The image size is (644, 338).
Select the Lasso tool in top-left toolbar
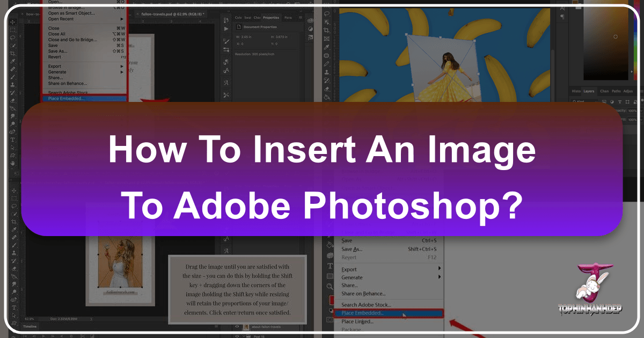(13, 38)
